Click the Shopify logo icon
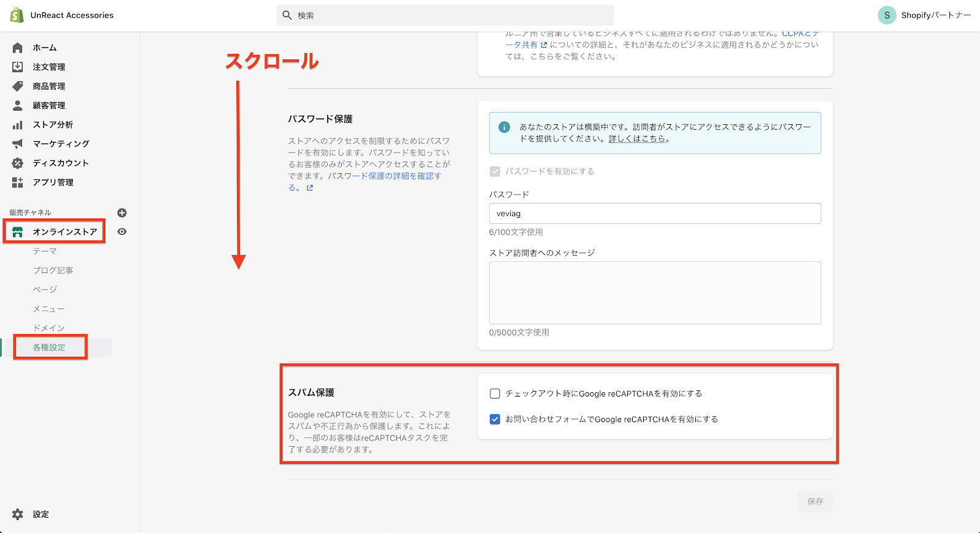 click(17, 15)
